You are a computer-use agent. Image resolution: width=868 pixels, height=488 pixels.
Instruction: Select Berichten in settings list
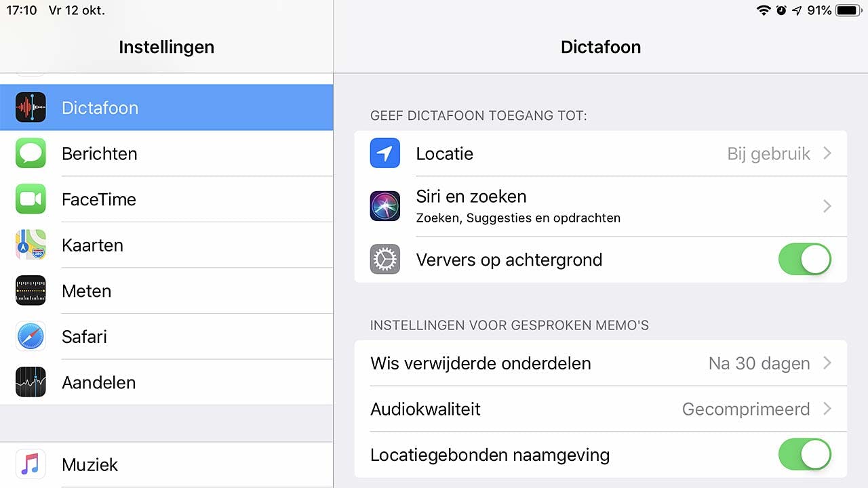point(99,154)
